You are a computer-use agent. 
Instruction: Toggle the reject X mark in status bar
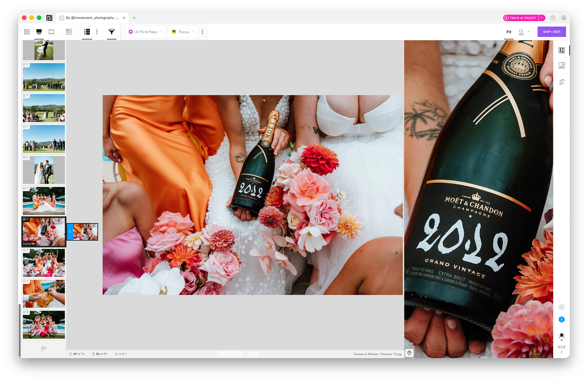pyautogui.click(x=250, y=354)
